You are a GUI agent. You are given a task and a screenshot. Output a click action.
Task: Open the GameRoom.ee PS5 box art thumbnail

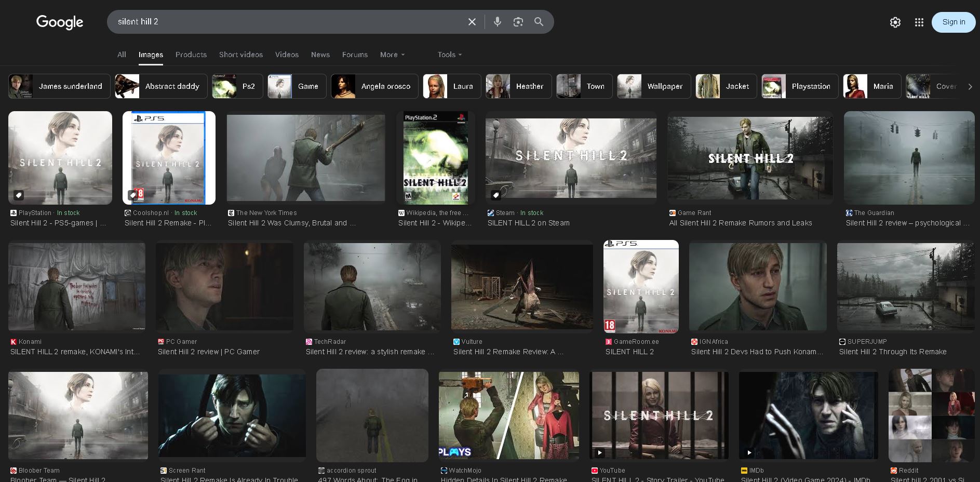coord(641,287)
